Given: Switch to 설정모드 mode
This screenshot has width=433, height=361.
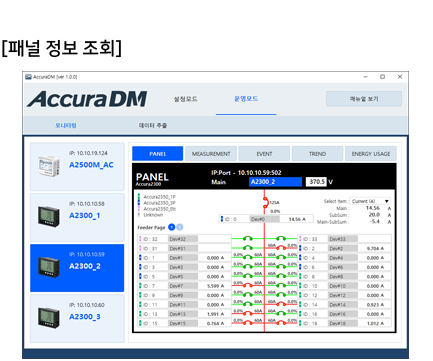Looking at the screenshot, I should 186,99.
